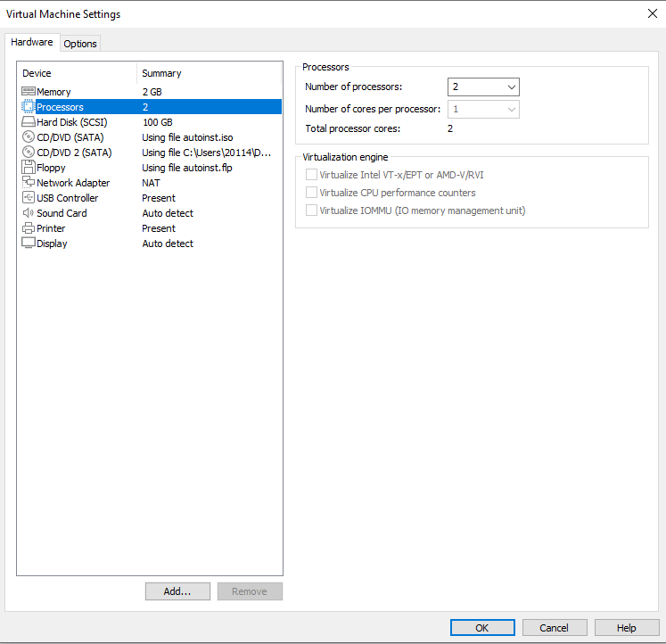Select the Floppy device label
Screen dimensions: 666x644
tap(51, 168)
